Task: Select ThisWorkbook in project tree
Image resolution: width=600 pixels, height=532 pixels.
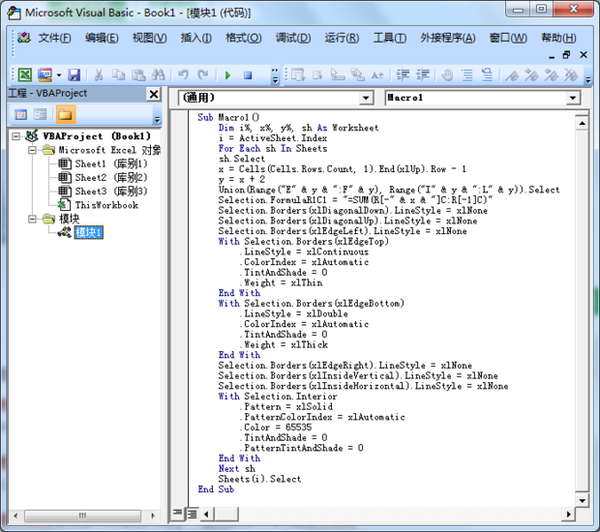Action: tap(106, 205)
